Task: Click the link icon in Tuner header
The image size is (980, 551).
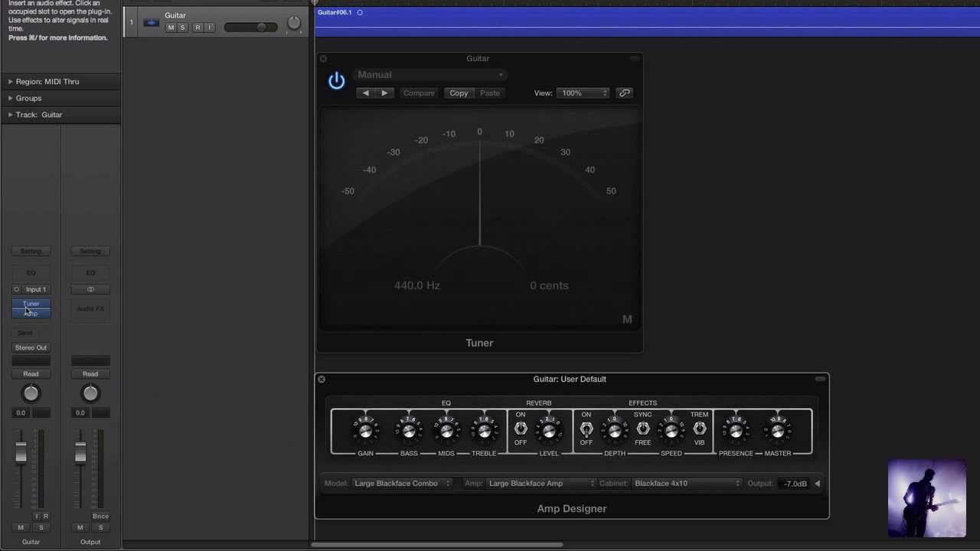Action: tap(625, 93)
